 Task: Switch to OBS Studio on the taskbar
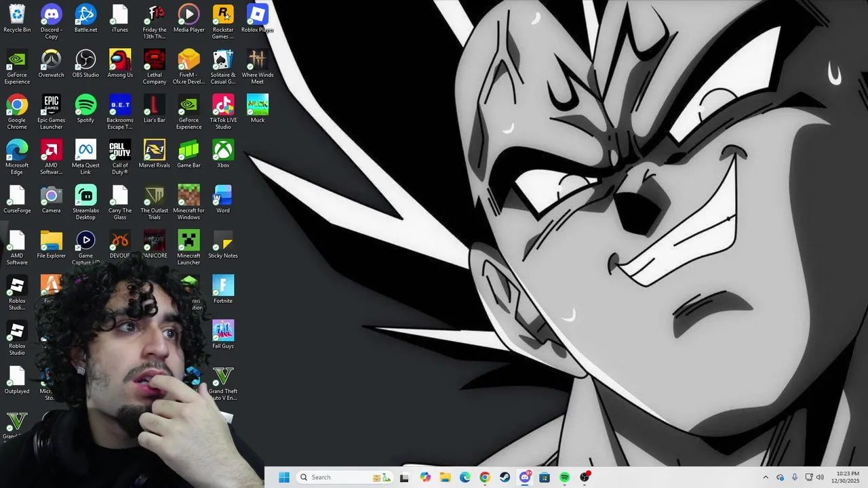(x=585, y=477)
